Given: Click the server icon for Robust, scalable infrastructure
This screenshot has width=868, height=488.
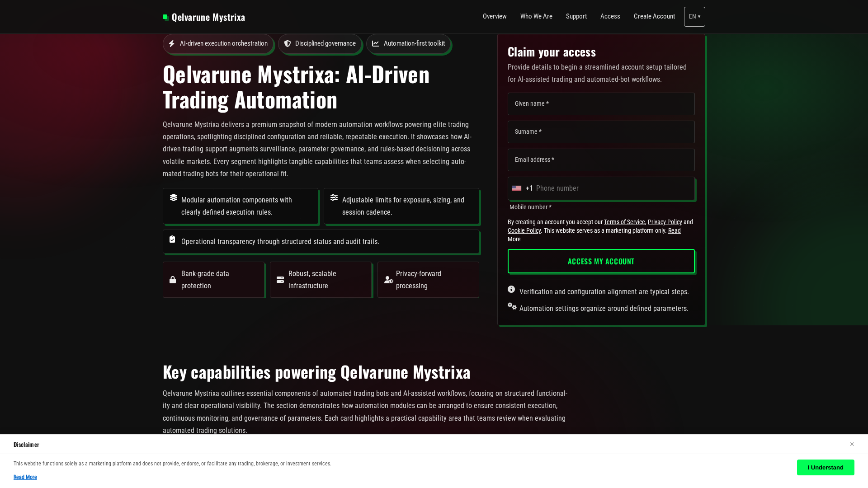Looking at the screenshot, I should click(280, 280).
